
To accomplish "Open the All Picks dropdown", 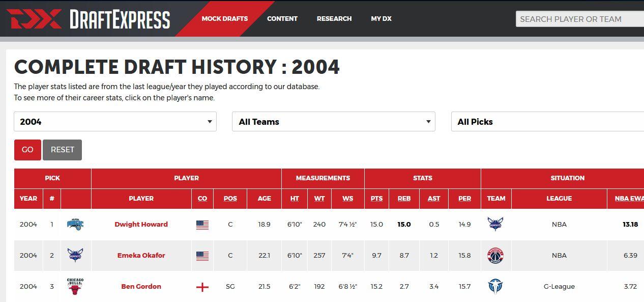I will pyautogui.click(x=547, y=122).
